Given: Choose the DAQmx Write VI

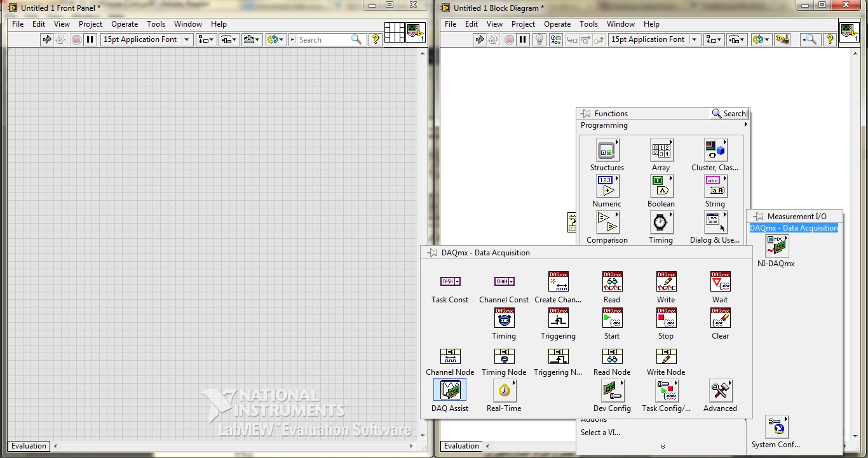Looking at the screenshot, I should (667, 281).
